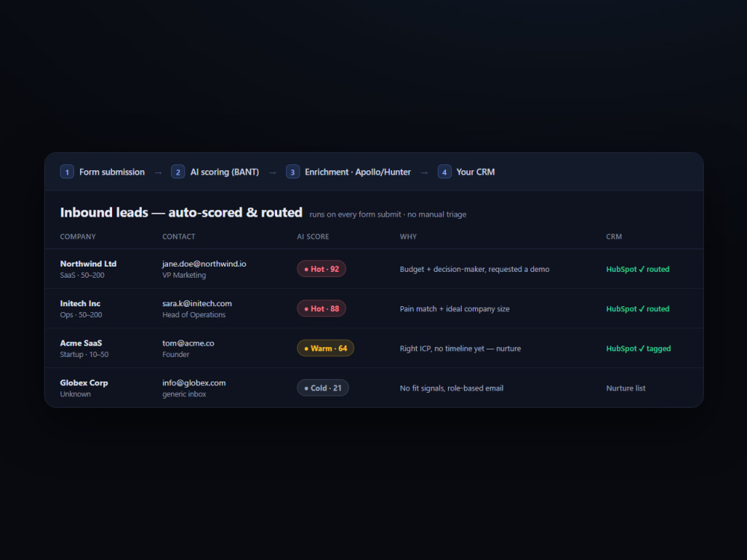This screenshot has height=560, width=747.
Task: Click the Warm · 64 score badge
Action: (x=326, y=348)
